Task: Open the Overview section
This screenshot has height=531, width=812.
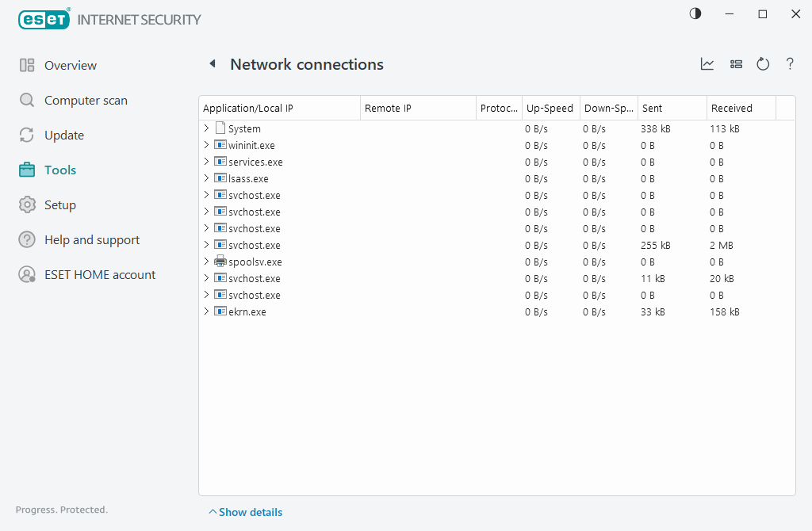Action: click(70, 66)
